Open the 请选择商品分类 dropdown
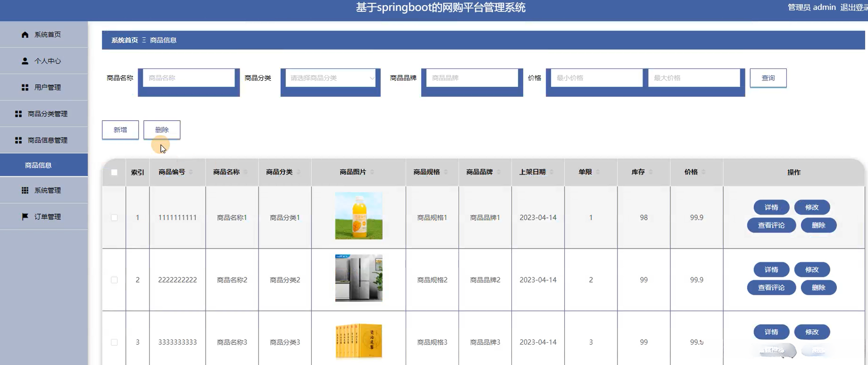Viewport: 868px width, 365px height. click(x=331, y=78)
